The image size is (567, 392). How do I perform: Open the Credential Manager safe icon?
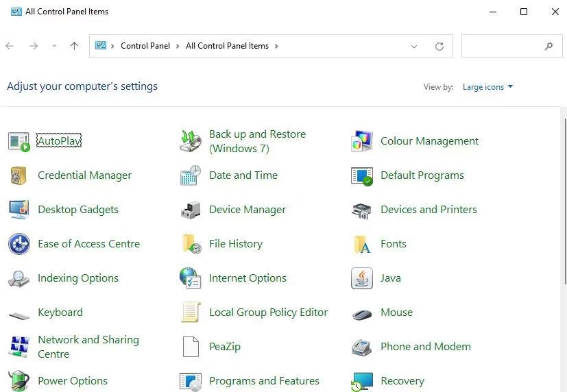19,175
